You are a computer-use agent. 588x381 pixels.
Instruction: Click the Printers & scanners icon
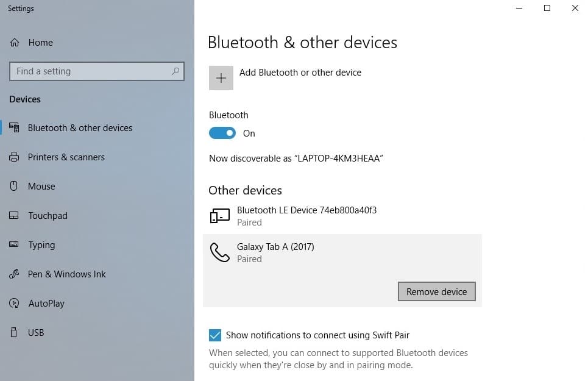(14, 157)
